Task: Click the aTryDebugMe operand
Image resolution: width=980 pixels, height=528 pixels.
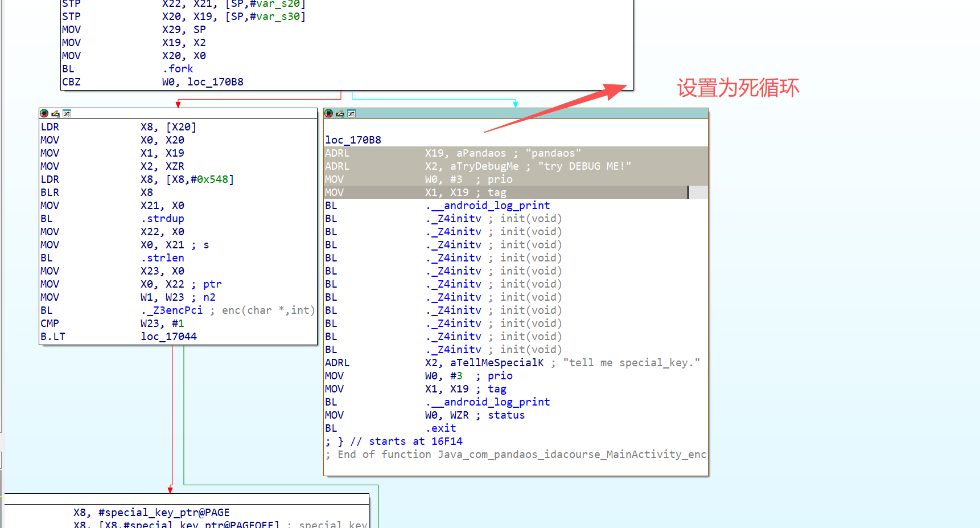Action: [x=484, y=166]
